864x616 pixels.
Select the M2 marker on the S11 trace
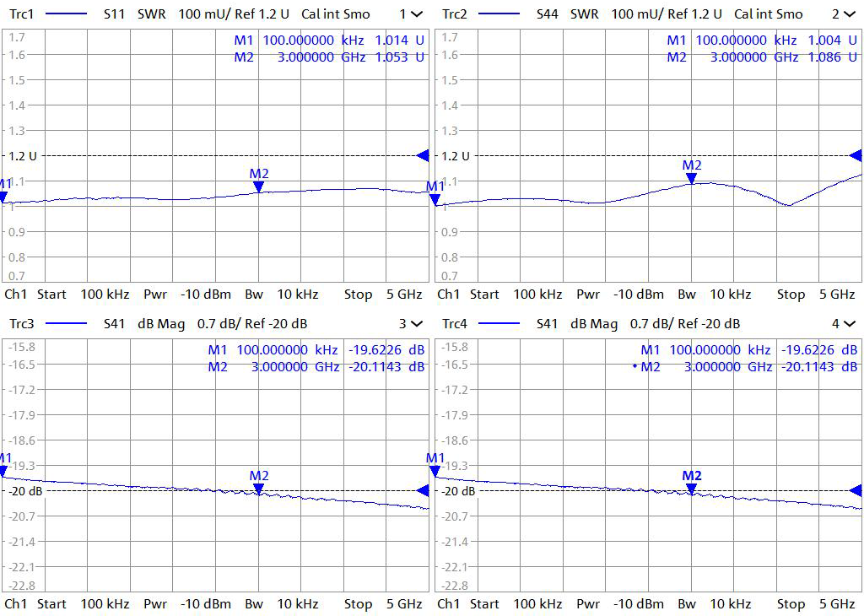tap(259, 186)
